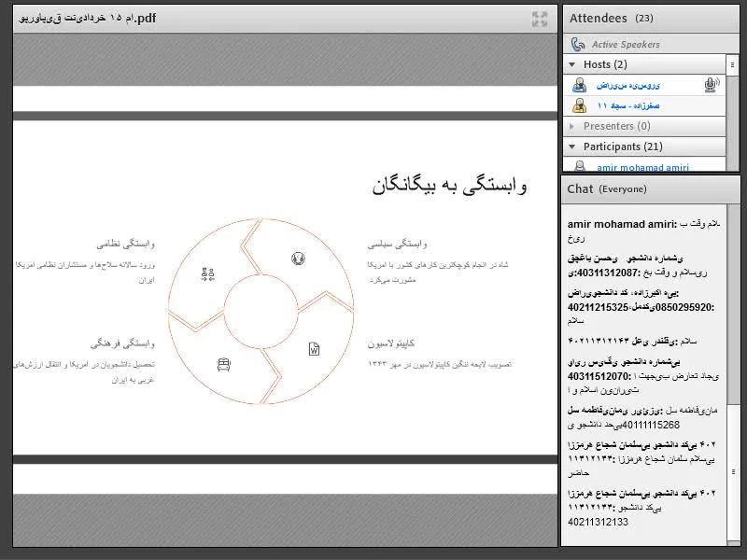Screen dimensions: 747x560
Task: Select the second host's name in the Hosts list
Action: click(632, 105)
